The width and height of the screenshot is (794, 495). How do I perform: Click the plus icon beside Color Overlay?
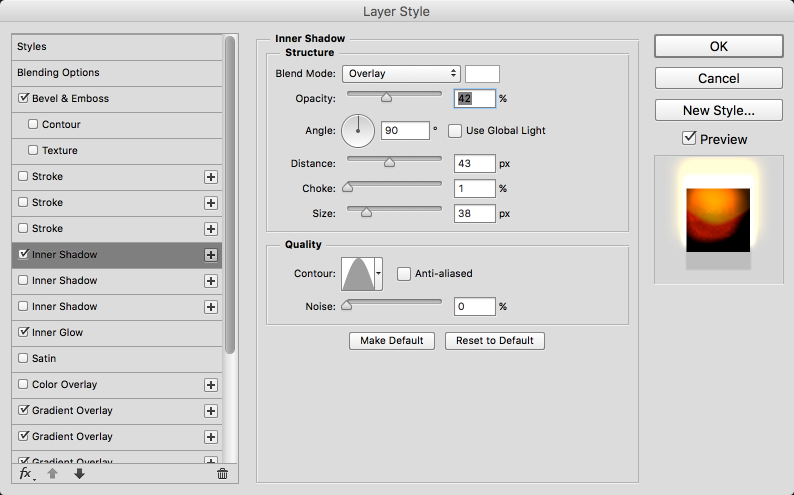211,385
